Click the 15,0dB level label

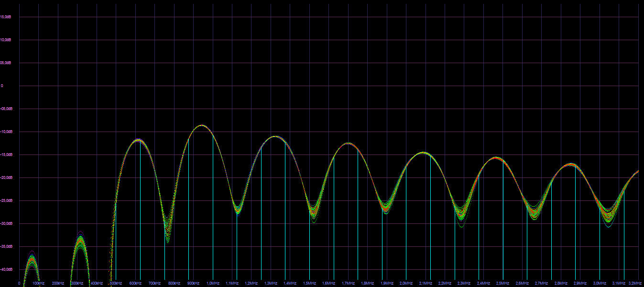click(6, 17)
